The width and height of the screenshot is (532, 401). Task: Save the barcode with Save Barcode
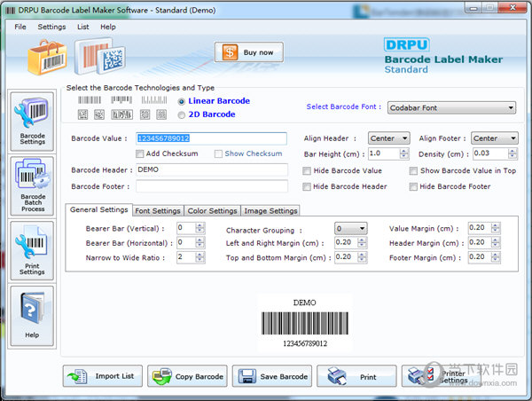[x=272, y=376]
